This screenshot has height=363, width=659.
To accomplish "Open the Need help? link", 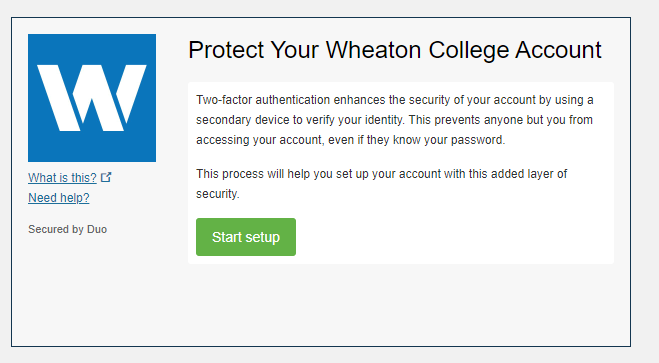I will [x=59, y=197].
